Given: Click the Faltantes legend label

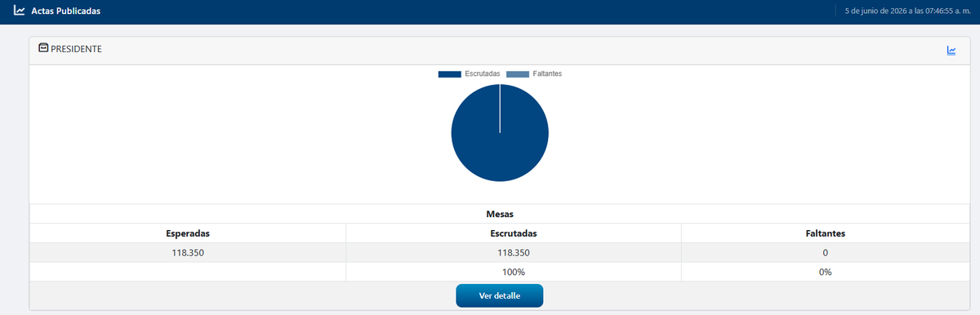Looking at the screenshot, I should pos(547,74).
